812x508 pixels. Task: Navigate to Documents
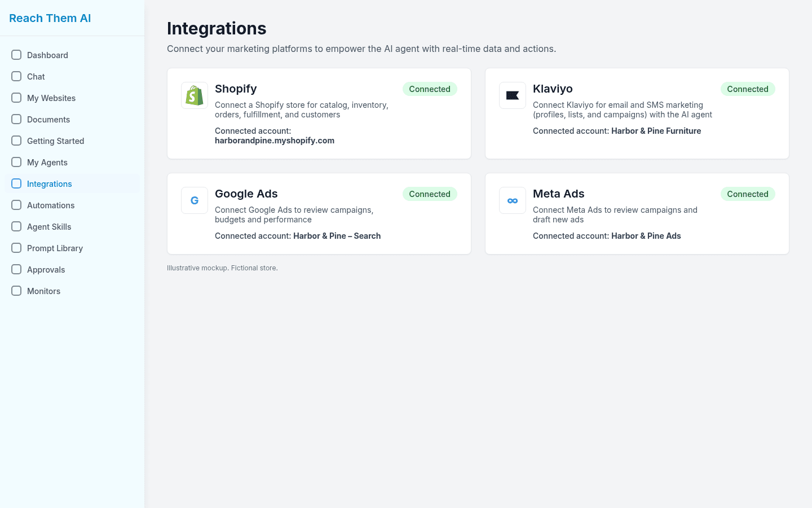click(72, 119)
